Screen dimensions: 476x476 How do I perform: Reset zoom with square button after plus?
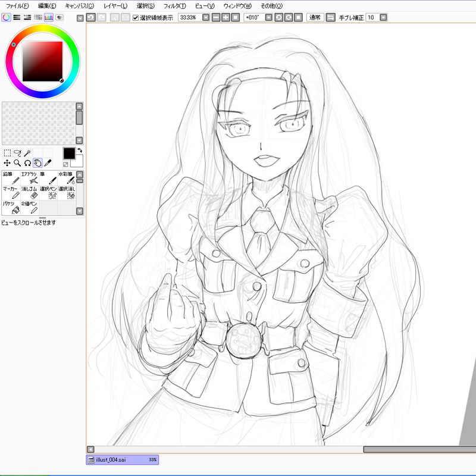[x=235, y=17]
